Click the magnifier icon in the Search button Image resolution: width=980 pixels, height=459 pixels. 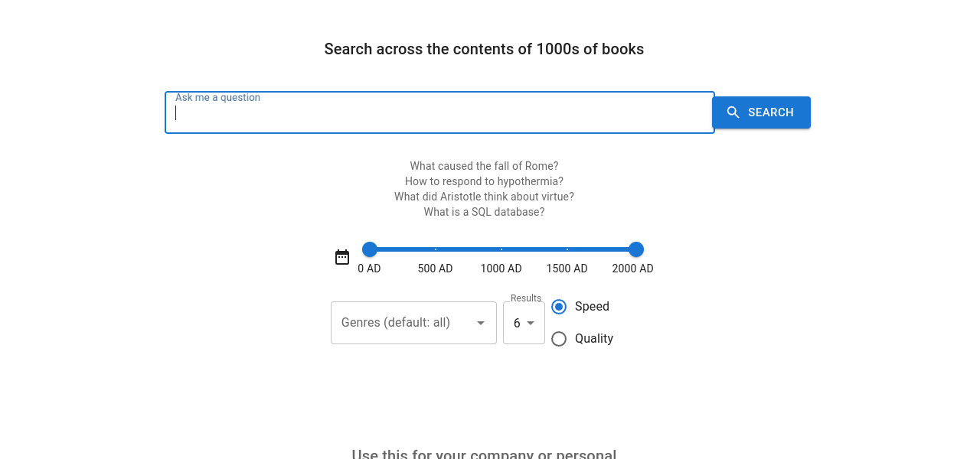pyautogui.click(x=733, y=112)
